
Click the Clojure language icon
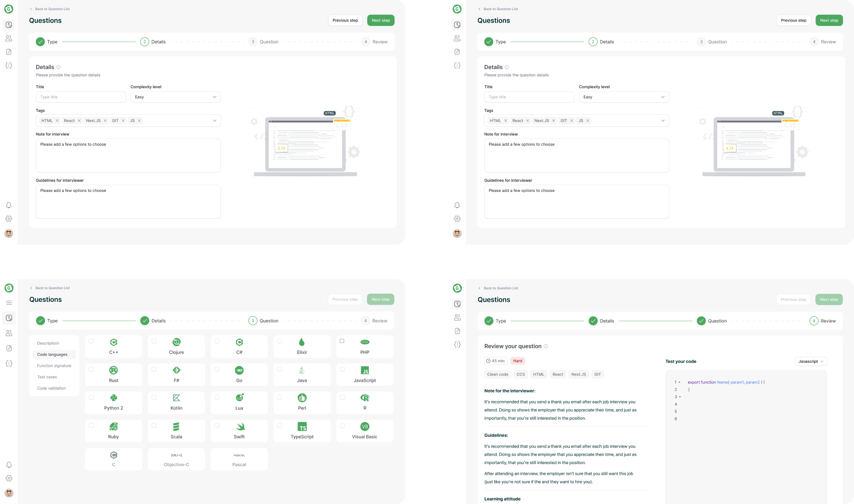coord(176,342)
